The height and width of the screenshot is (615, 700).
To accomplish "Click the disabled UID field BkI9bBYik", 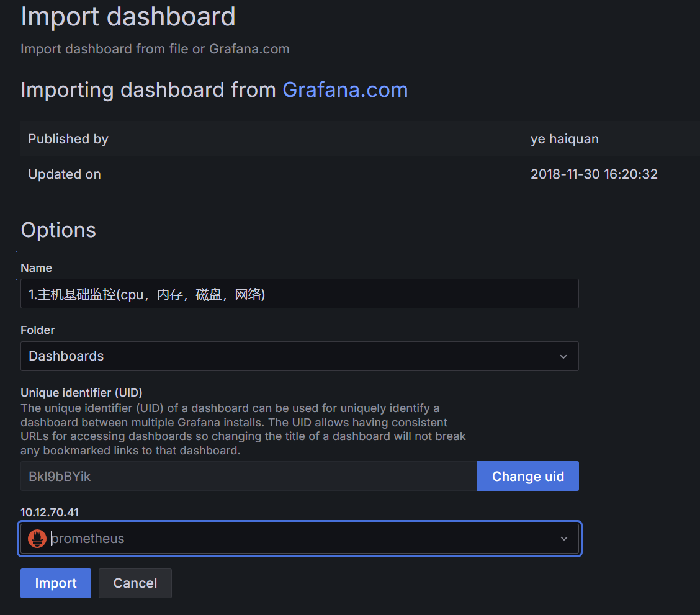I will click(249, 476).
